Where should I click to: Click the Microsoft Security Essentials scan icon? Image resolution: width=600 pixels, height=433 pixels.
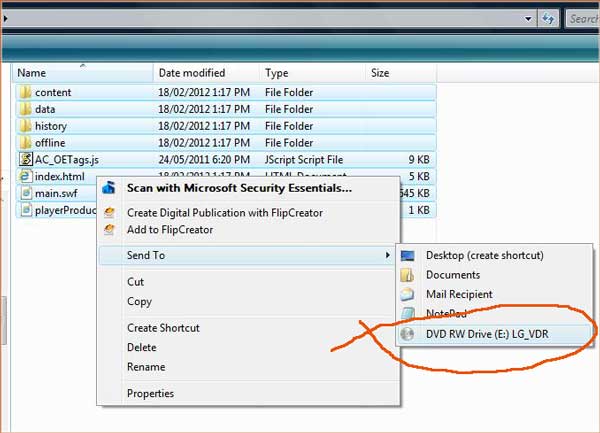[109, 187]
